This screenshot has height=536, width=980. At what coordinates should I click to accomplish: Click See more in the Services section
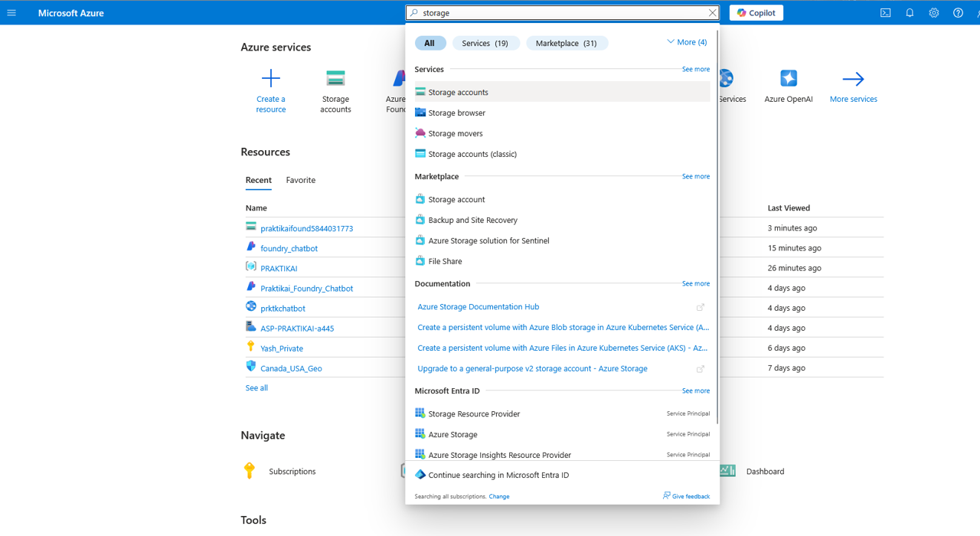tap(695, 69)
